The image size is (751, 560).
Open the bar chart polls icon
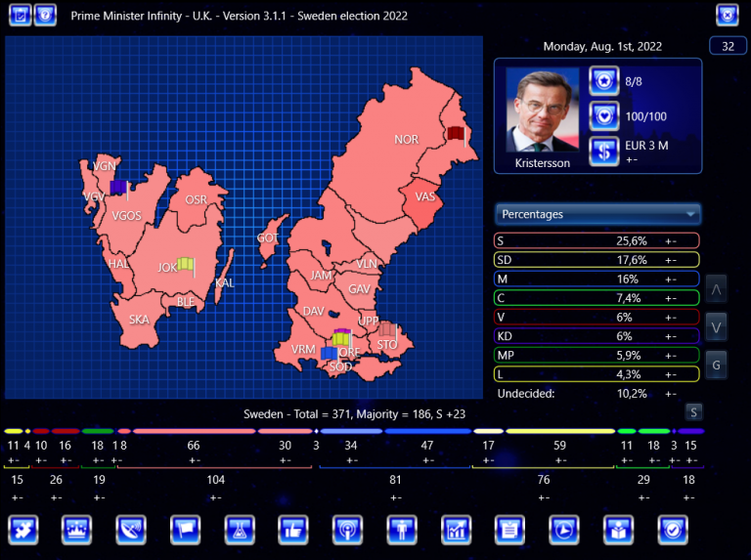pyautogui.click(x=456, y=530)
